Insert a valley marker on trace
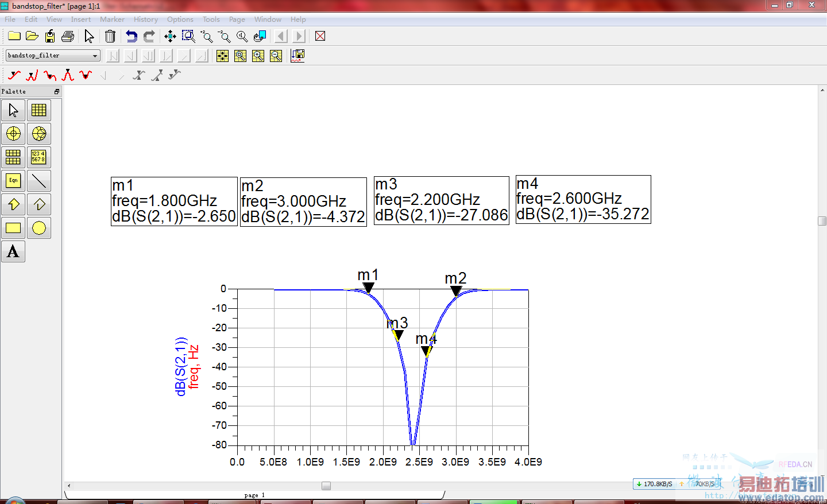827x504 pixels. (86, 75)
